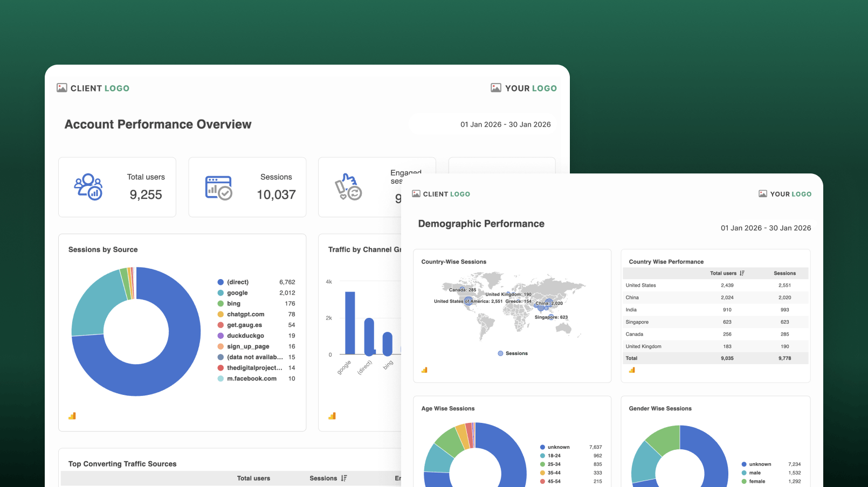Image resolution: width=868 pixels, height=487 pixels.
Task: Click the bing green legend dot
Action: point(221,304)
